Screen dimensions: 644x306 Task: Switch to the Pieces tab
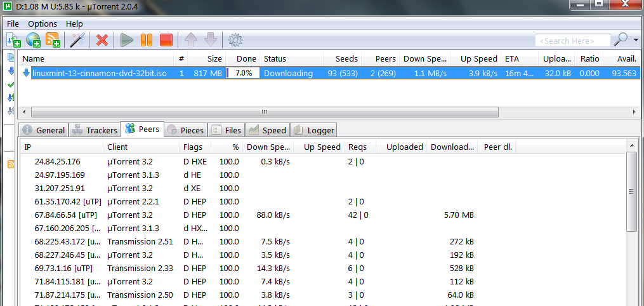point(185,130)
